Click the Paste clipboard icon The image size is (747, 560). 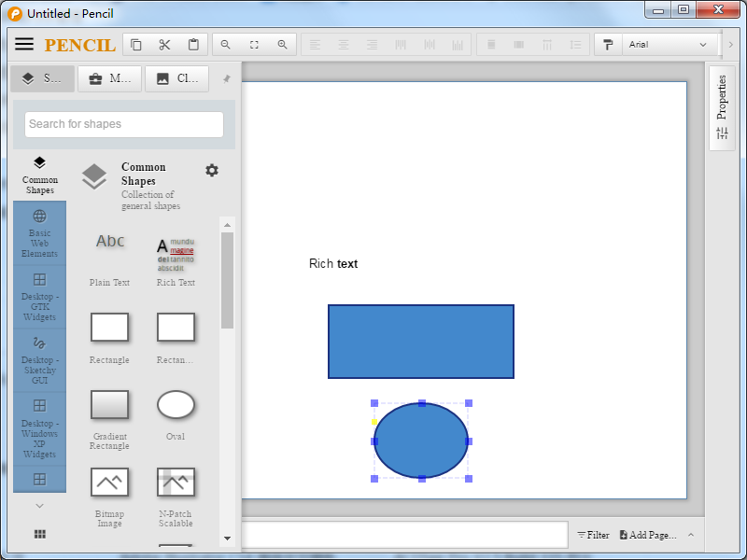(193, 45)
